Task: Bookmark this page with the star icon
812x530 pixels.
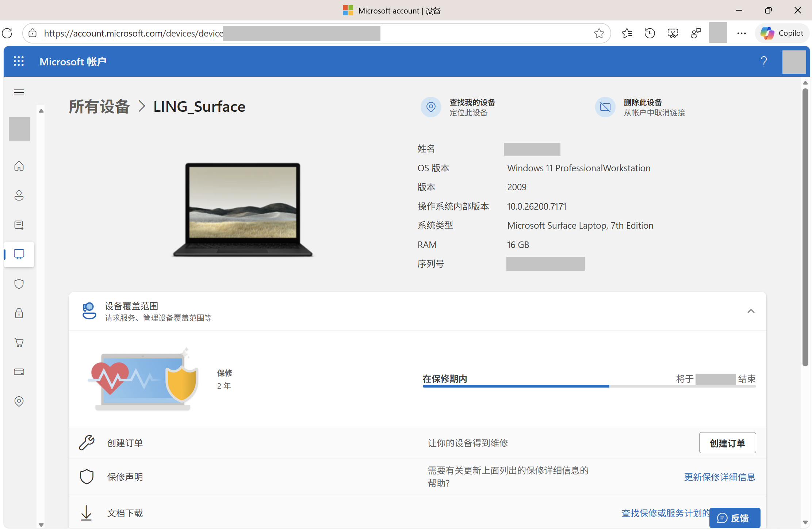Action: [x=599, y=33]
